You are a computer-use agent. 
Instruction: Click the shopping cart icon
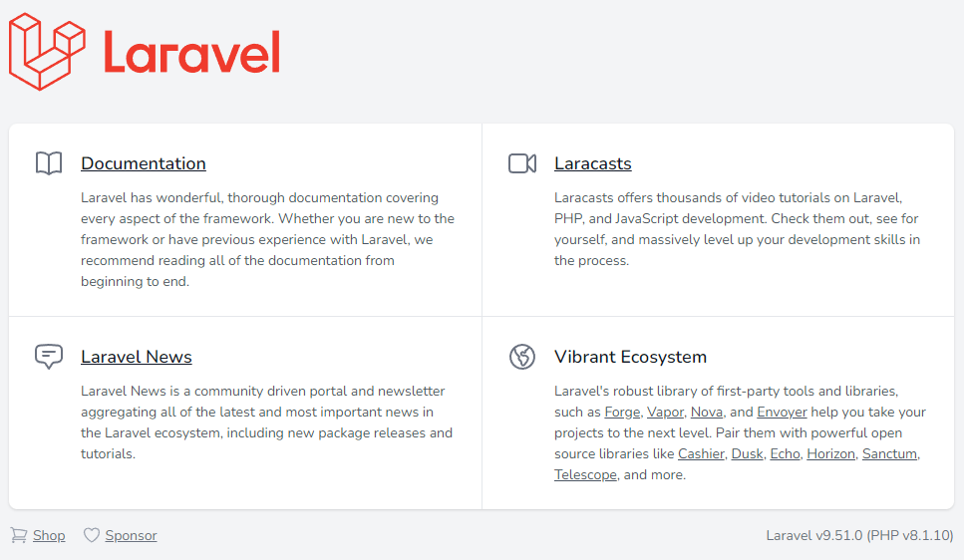coord(19,535)
